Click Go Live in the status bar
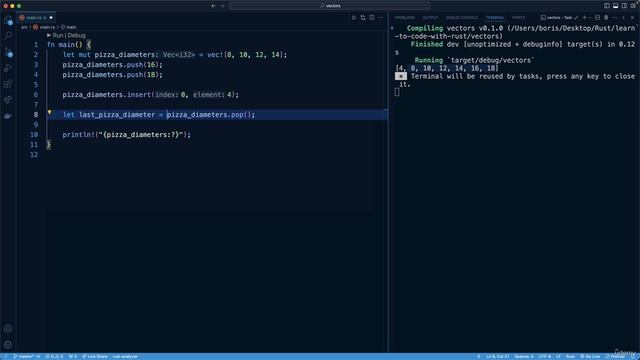The image size is (640, 360). (590, 356)
